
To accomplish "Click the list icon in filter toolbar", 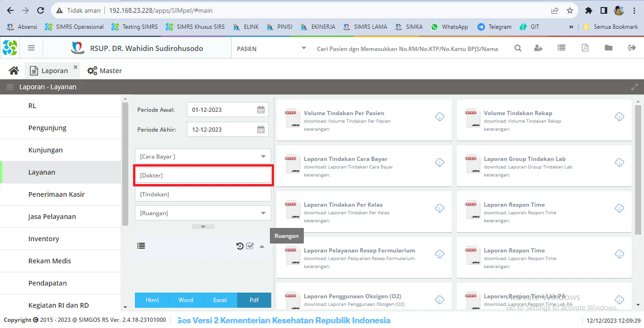I will pyautogui.click(x=141, y=246).
